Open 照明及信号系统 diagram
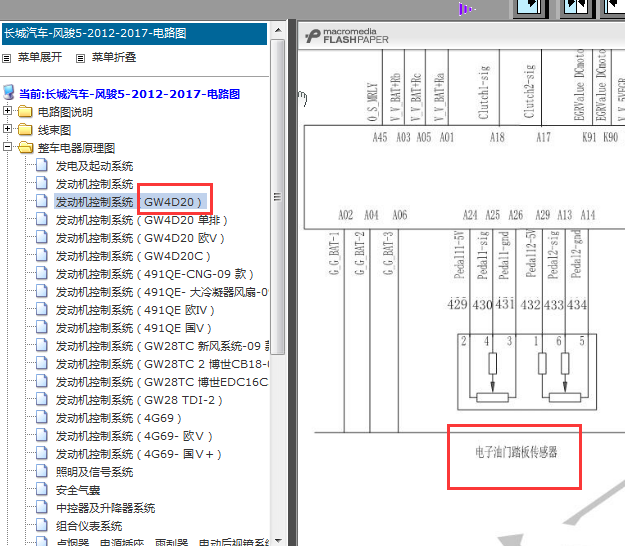Screen dimensions: 625x546 94,472
